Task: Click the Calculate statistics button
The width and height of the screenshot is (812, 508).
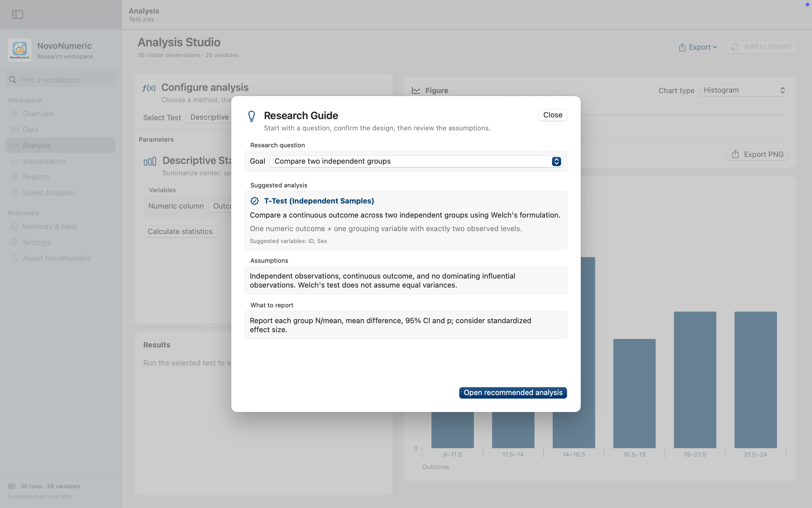Action: pyautogui.click(x=180, y=231)
